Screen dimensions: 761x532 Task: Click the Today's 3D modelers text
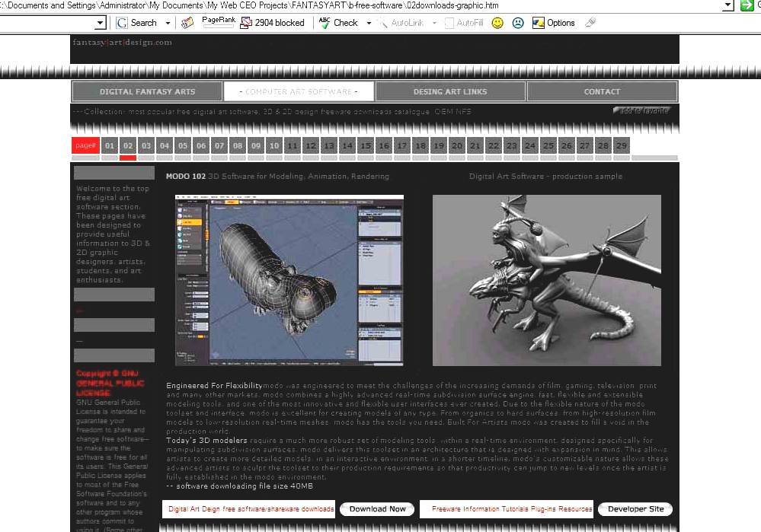pos(206,441)
